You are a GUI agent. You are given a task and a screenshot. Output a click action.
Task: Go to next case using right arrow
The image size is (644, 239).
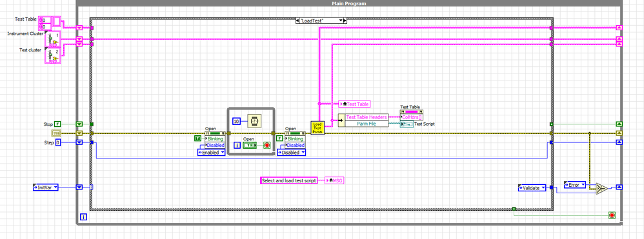click(345, 21)
